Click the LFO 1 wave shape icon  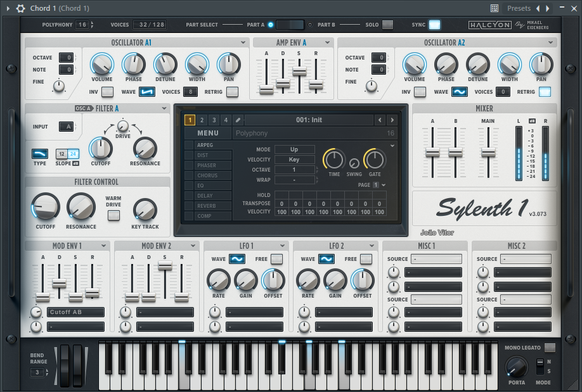tap(237, 259)
